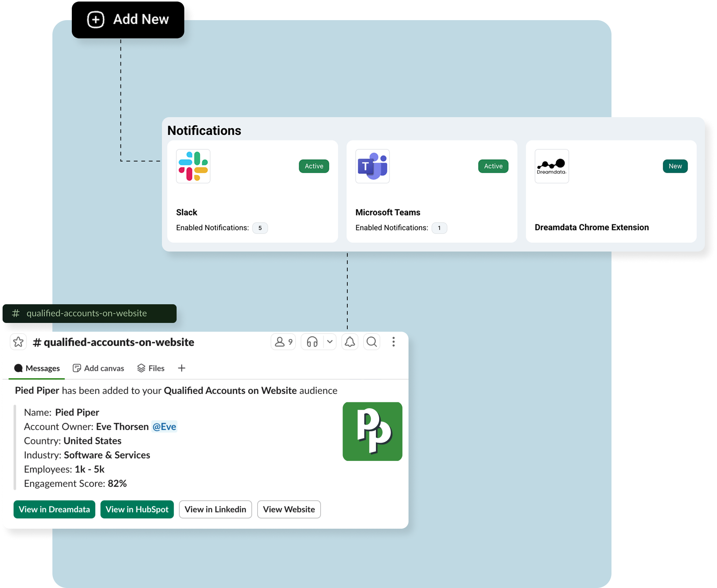Add a new tab with plus icon
The height and width of the screenshot is (588, 717).
182,368
